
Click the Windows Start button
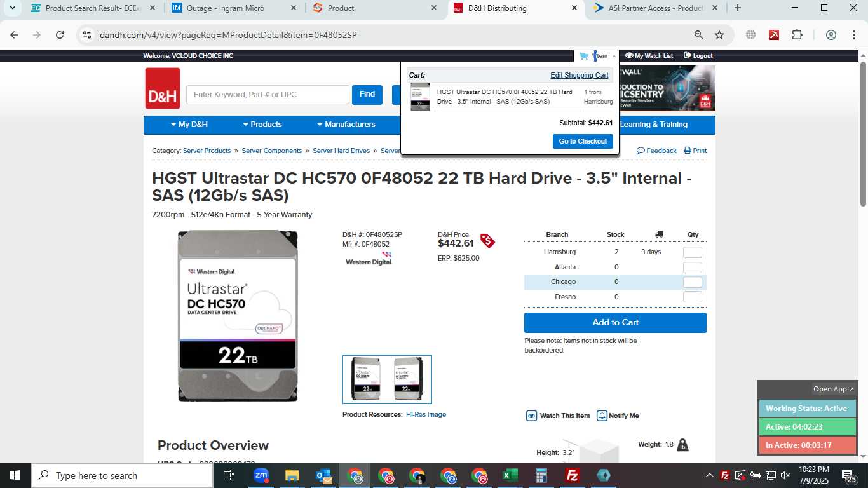[x=15, y=475]
